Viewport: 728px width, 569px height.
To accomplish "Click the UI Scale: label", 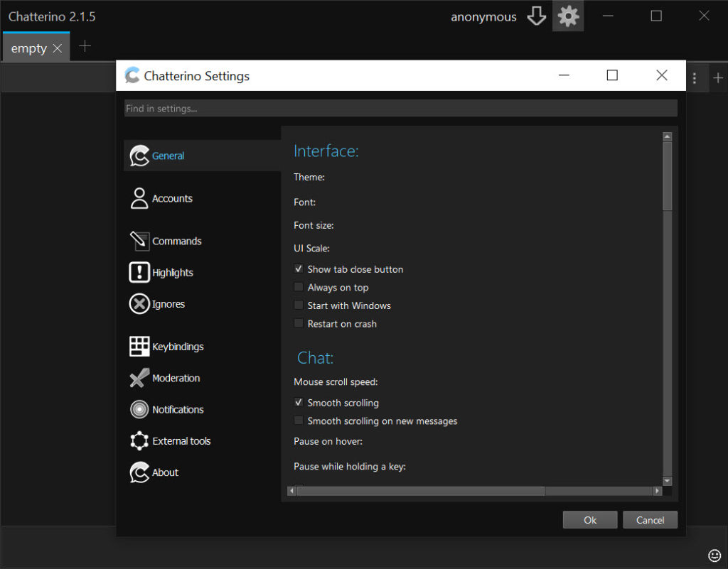I will (311, 248).
